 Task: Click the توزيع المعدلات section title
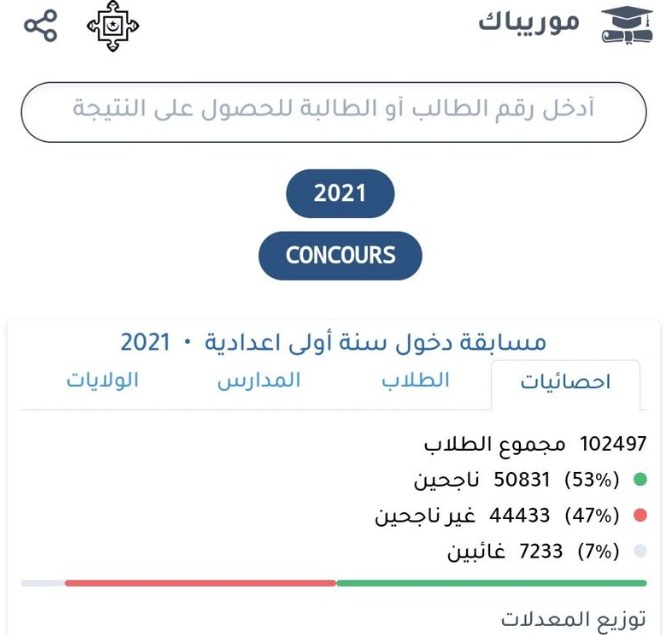[x=573, y=619]
